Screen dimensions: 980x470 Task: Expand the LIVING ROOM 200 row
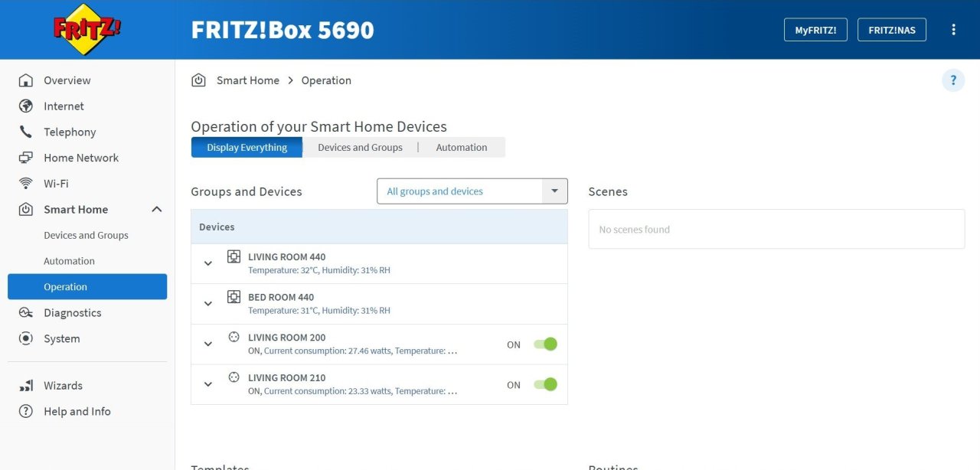click(208, 344)
